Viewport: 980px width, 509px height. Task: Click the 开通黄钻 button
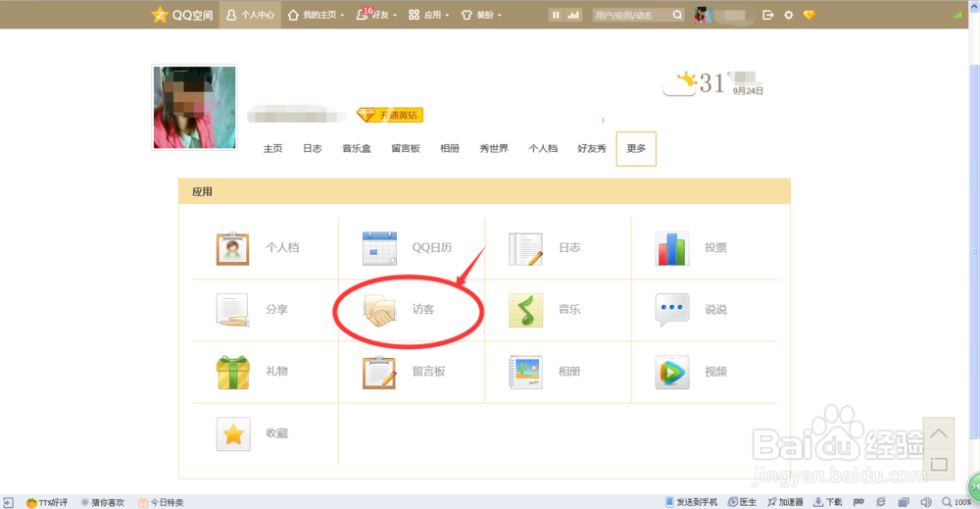click(390, 115)
